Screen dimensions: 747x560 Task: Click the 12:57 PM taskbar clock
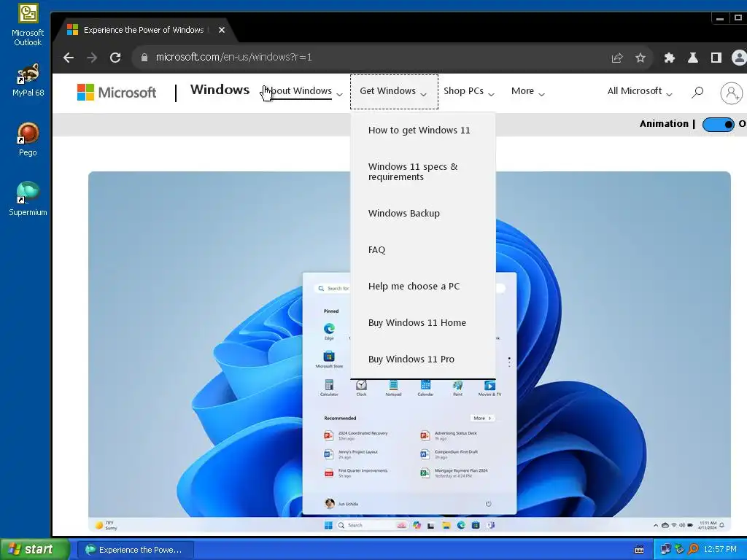click(720, 550)
